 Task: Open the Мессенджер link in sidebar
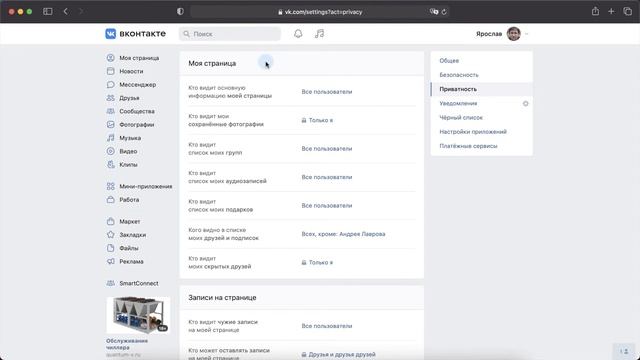pyautogui.click(x=138, y=84)
